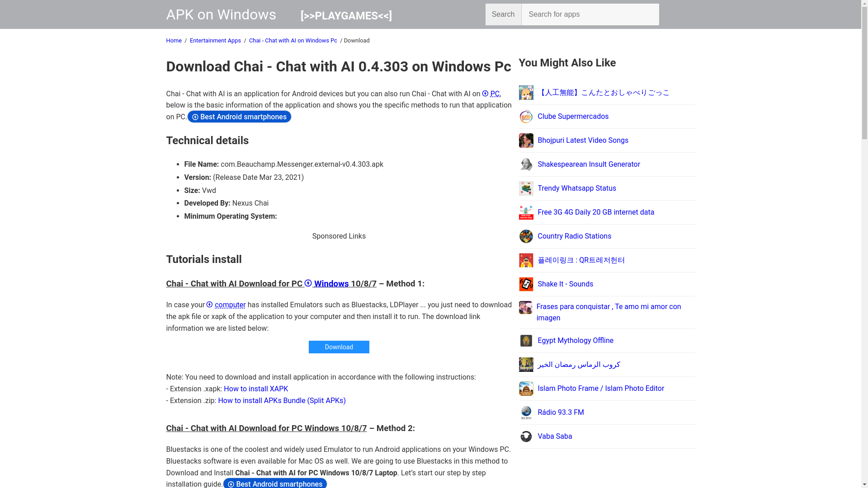
Task: Open Chai - Chat with AI breadcrumb
Action: click(293, 41)
